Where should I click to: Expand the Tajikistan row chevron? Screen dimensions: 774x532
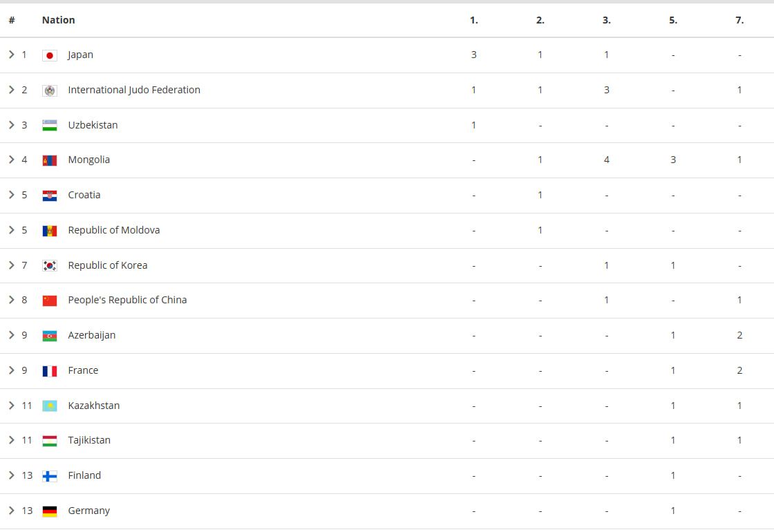(11, 439)
